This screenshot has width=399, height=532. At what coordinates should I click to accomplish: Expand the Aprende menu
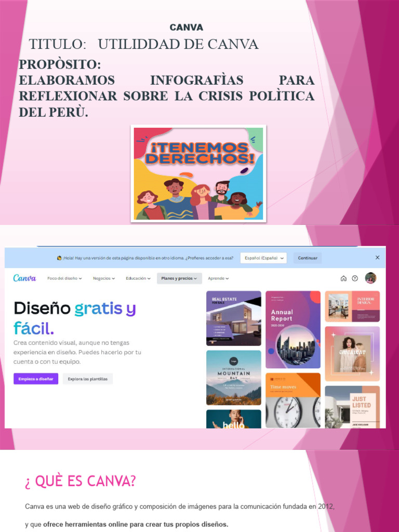218,278
